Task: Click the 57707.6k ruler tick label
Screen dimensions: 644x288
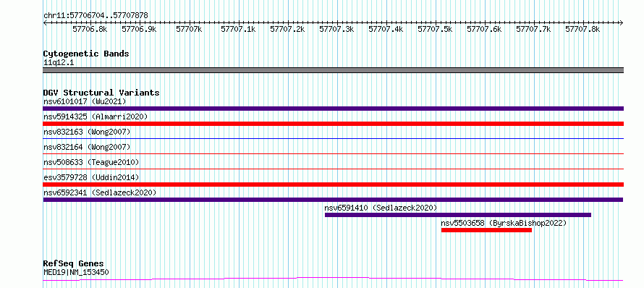Action: tap(485, 29)
